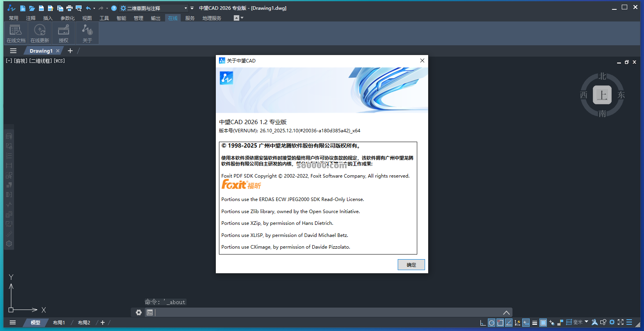Close the Drawing1 document tab
This screenshot has width=644, height=331.
point(58,51)
